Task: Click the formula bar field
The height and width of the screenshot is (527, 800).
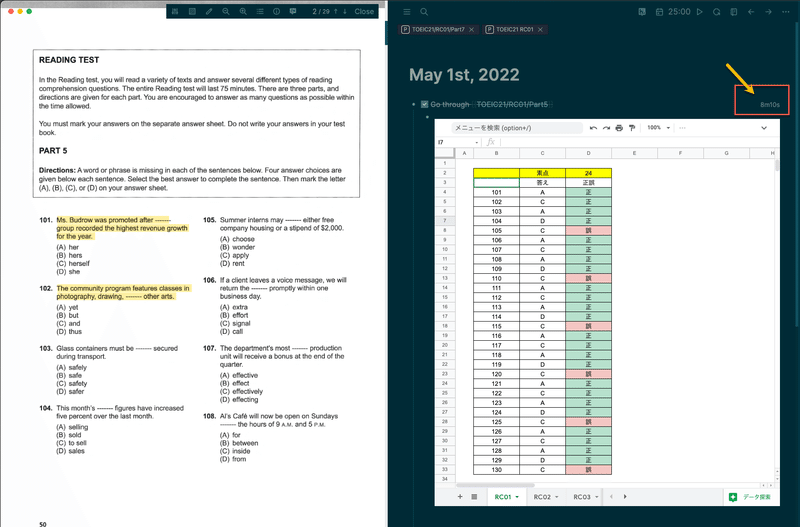Action: [638, 142]
